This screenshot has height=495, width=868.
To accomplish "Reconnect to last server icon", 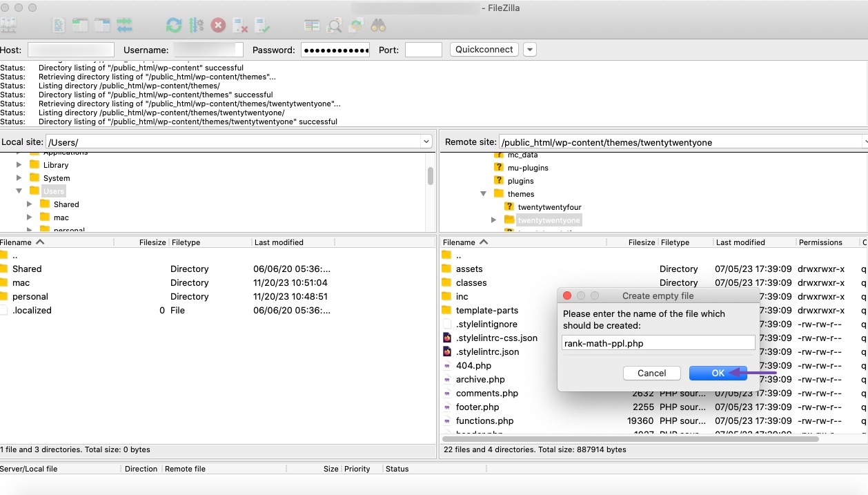I will [x=262, y=26].
